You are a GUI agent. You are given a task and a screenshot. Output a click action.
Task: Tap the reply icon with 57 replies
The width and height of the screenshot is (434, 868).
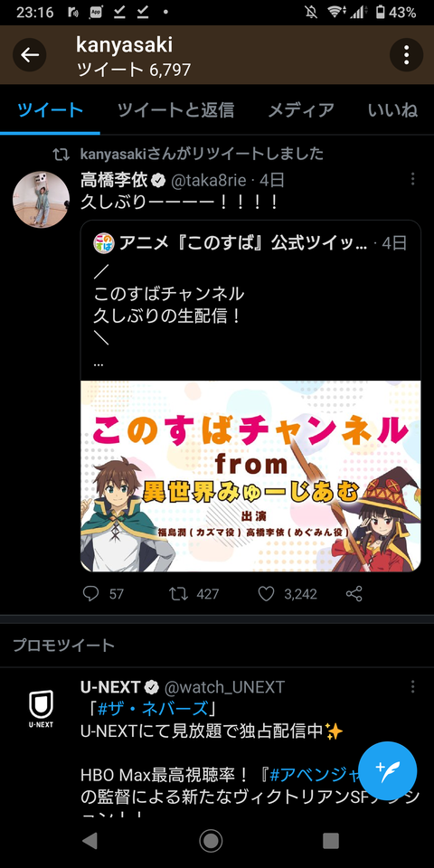90,594
